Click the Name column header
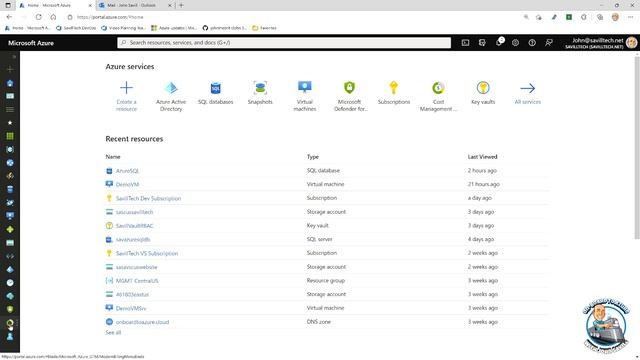The image size is (640, 360). pyautogui.click(x=113, y=157)
